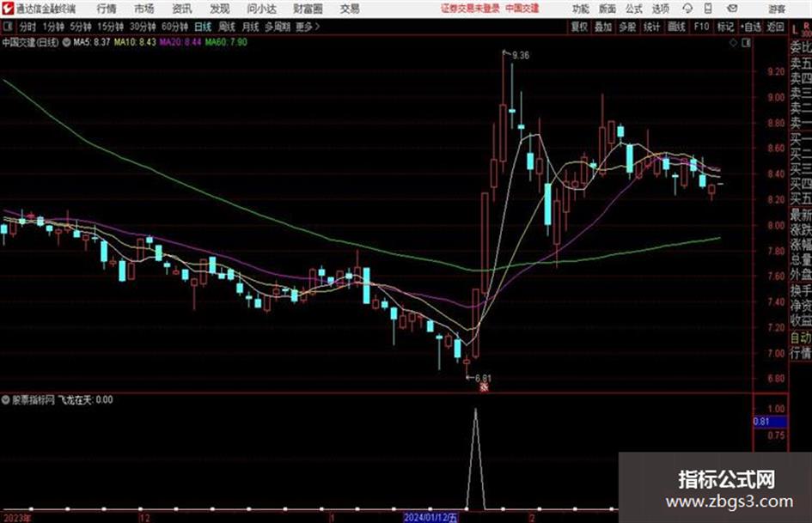Viewport: 812px width, 523px height.
Task: Click the MA20: 8.44 indicator label
Action: [180, 42]
